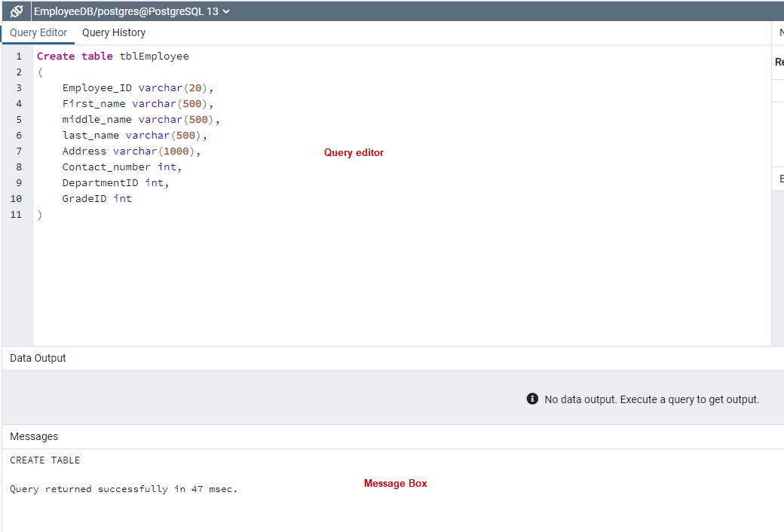Viewport: 784px width, 532px height.
Task: Open the Messages panel tab
Action: point(34,436)
